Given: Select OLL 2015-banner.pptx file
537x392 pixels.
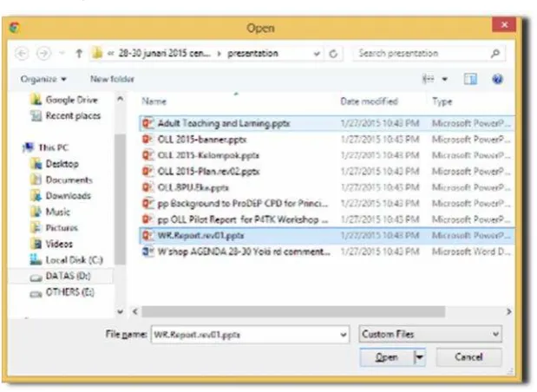Looking at the screenshot, I should 327,140.
